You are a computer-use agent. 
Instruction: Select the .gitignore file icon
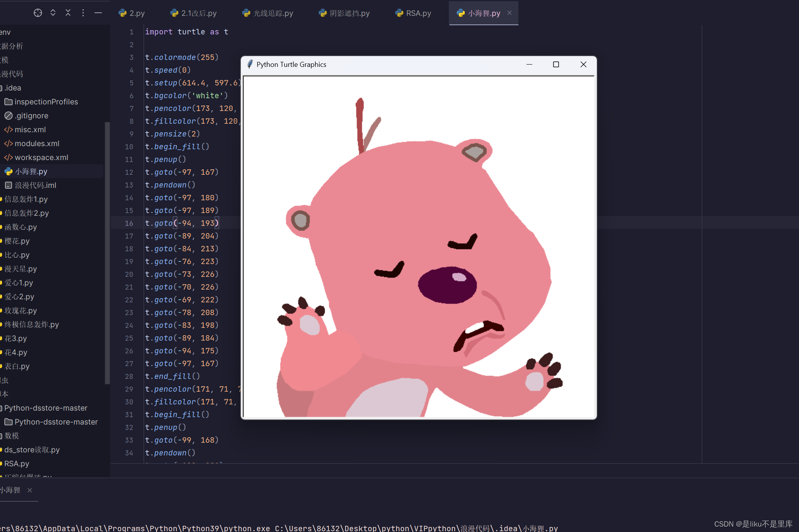coord(9,116)
